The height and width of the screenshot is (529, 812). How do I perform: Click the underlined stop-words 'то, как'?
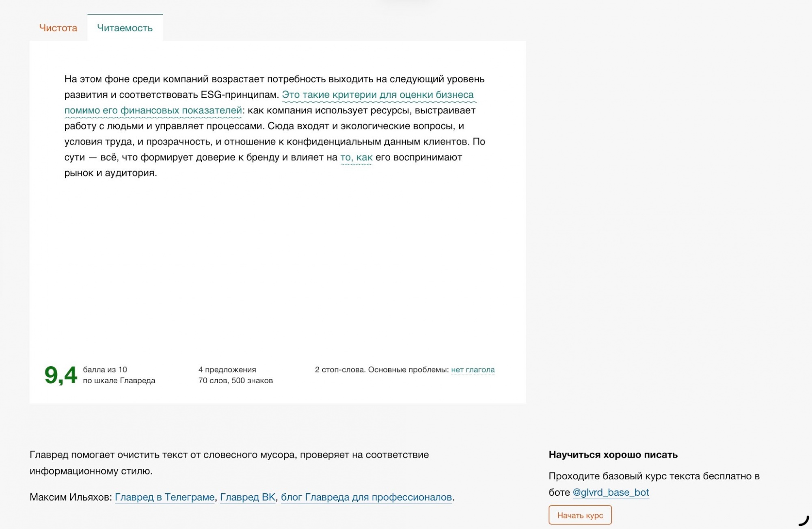[356, 158]
